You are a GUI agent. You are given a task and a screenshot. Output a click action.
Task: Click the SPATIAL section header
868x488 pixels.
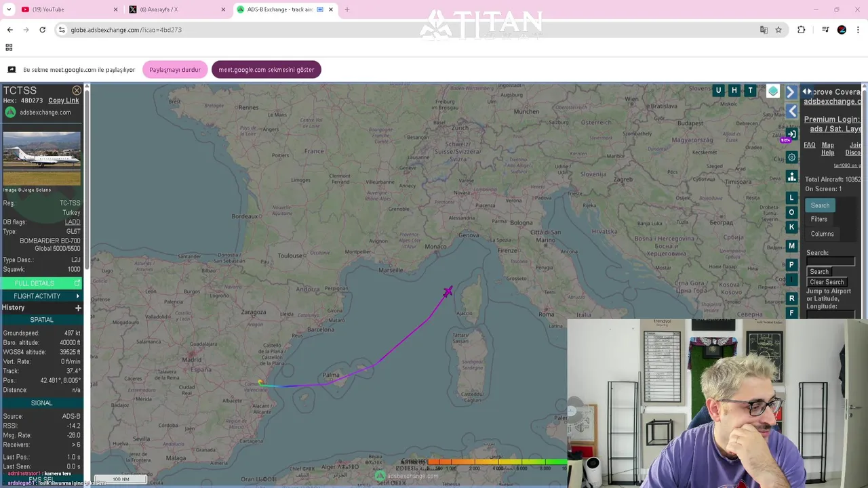coord(41,320)
